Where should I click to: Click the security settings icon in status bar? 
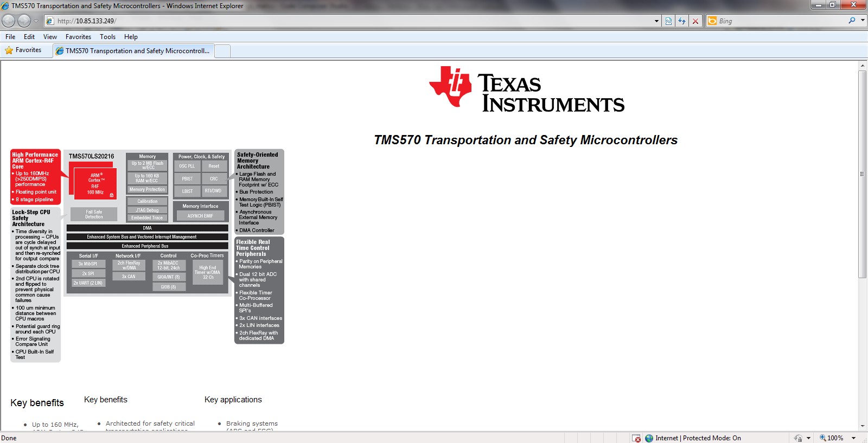(x=798, y=438)
